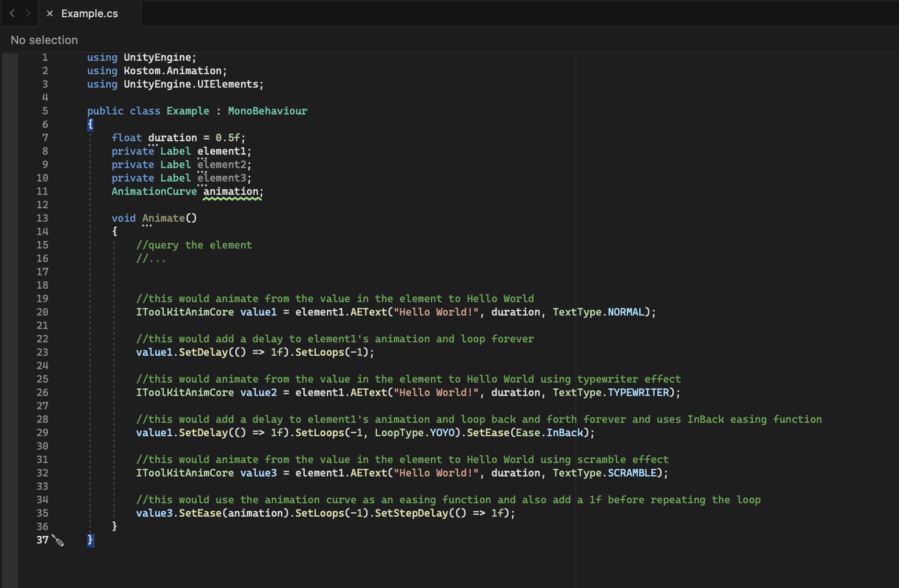
Task: Select the Example.cs tab
Action: (x=90, y=13)
